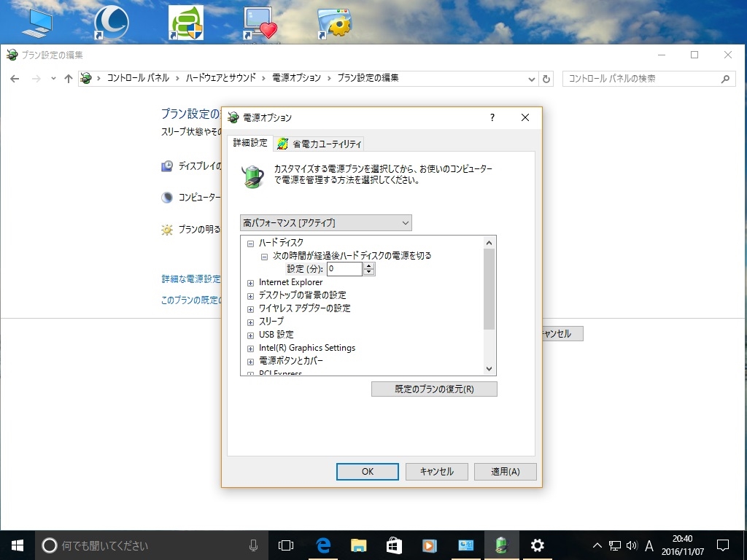Click プラン設定の編集 in the breadcrumb
This screenshot has width=747, height=560.
tap(368, 78)
